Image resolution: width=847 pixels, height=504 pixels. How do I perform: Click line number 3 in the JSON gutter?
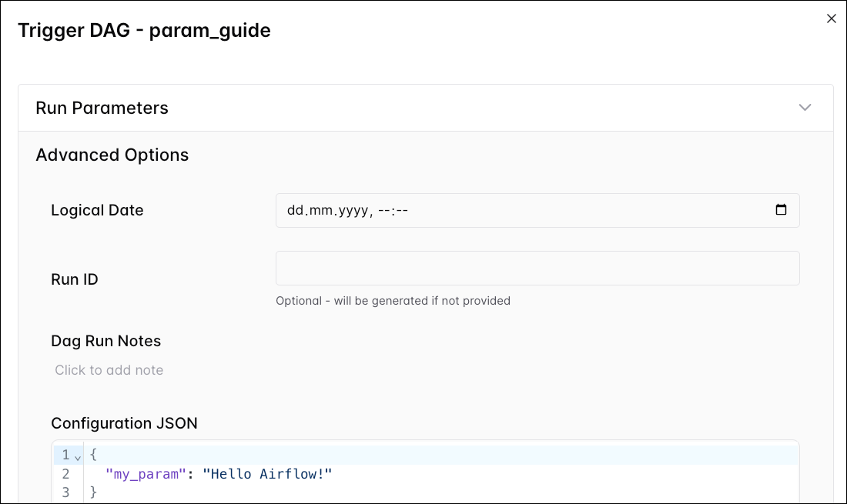coord(65,492)
